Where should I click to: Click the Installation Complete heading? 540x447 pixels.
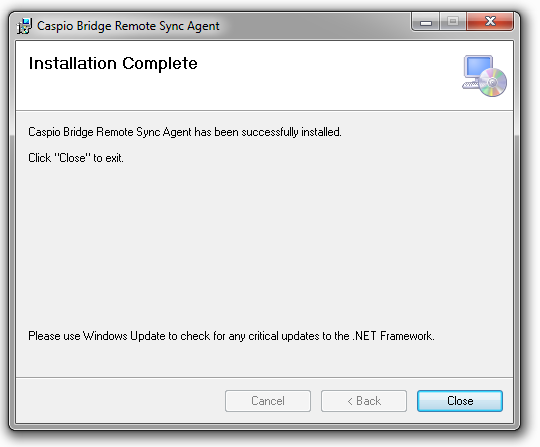(x=113, y=63)
